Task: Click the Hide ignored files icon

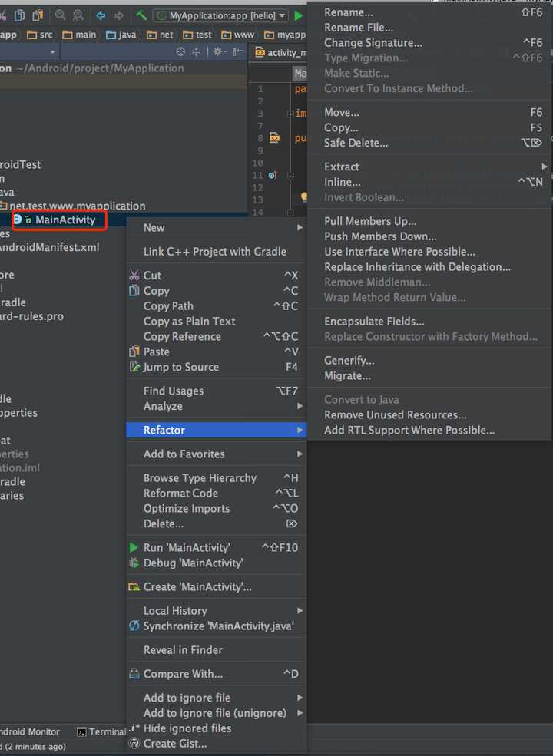Action: click(x=134, y=728)
